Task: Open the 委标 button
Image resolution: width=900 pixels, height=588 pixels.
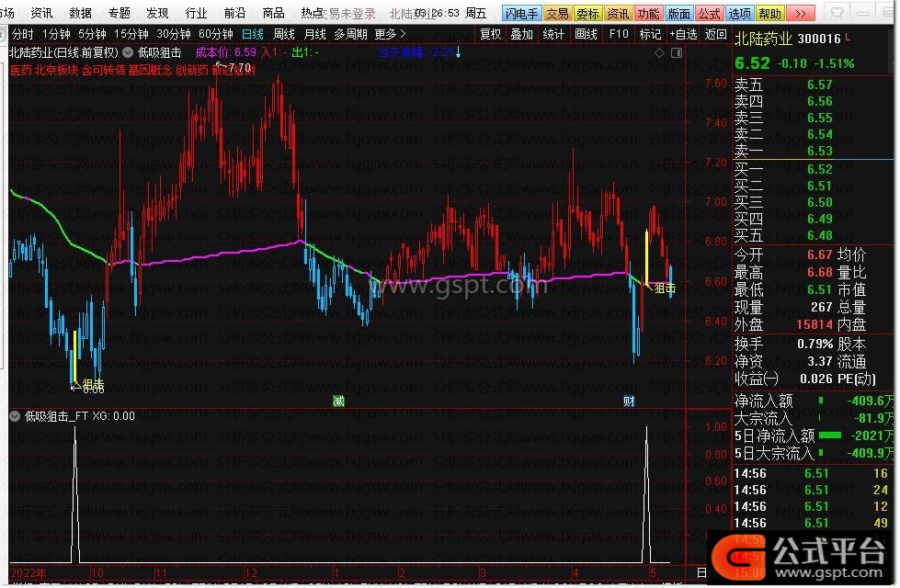Action: click(587, 13)
